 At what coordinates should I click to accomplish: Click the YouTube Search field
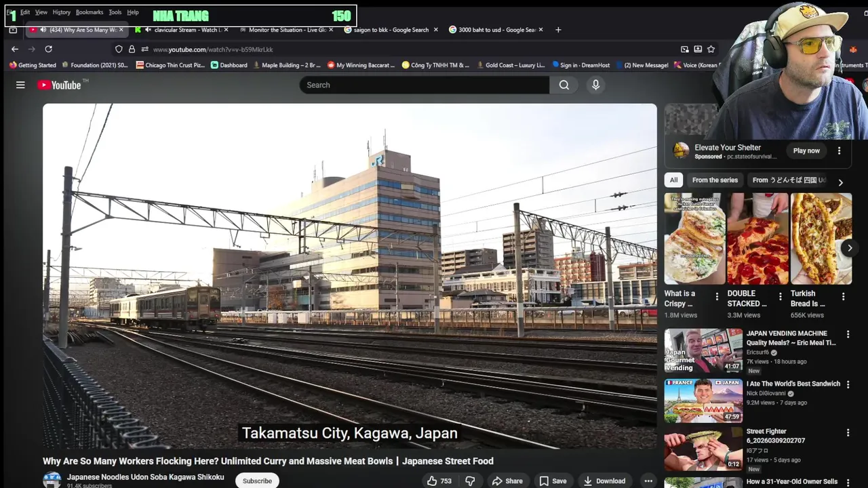[425, 85]
